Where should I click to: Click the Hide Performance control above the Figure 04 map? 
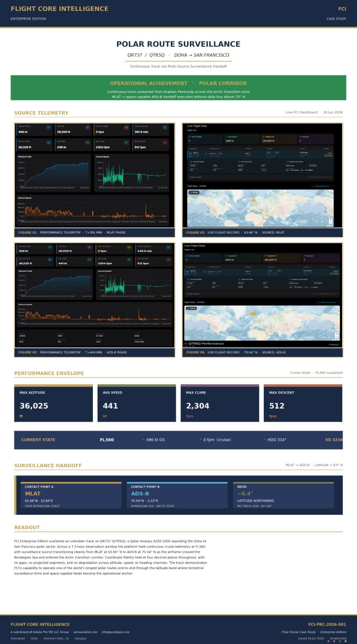click(x=328, y=302)
